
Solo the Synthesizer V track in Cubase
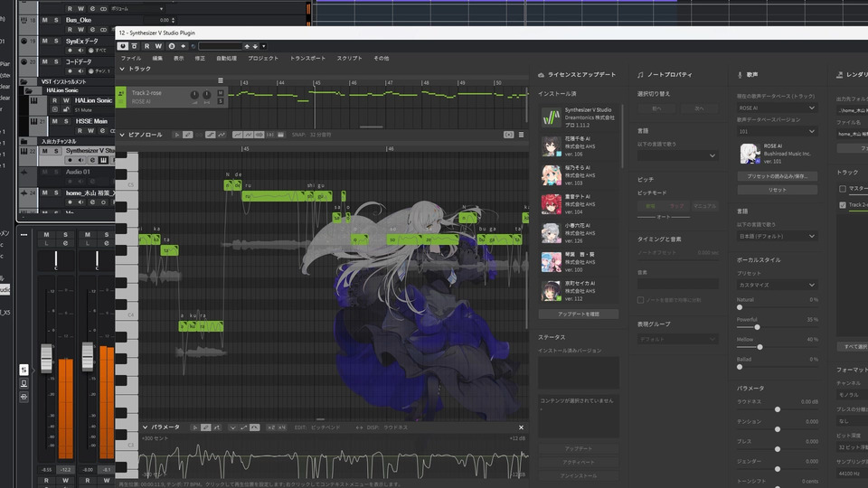(x=56, y=151)
